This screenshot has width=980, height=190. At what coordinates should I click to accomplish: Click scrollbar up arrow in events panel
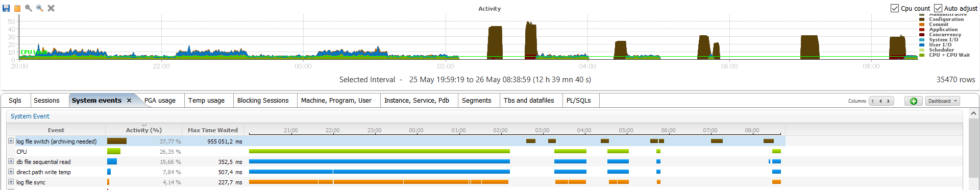pos(973,113)
